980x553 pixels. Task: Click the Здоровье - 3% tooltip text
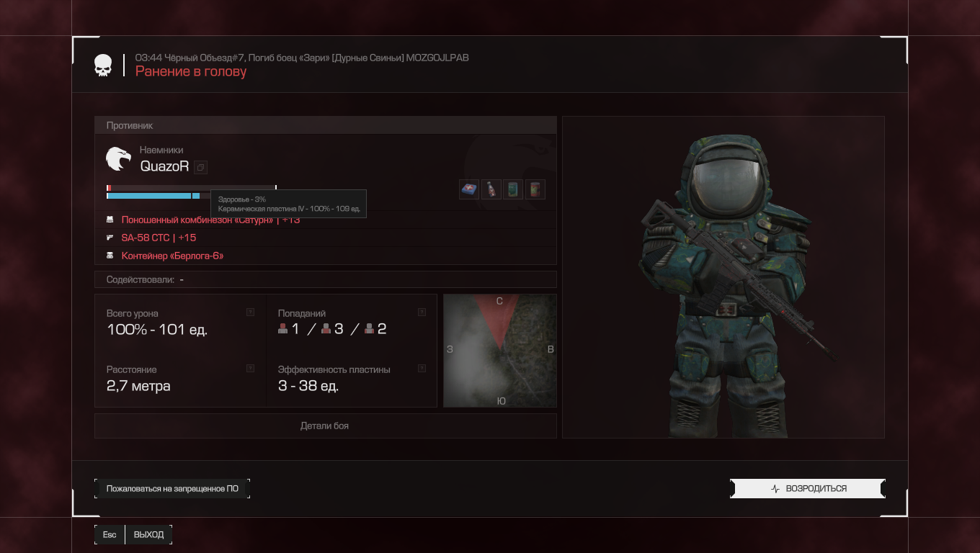pos(242,199)
